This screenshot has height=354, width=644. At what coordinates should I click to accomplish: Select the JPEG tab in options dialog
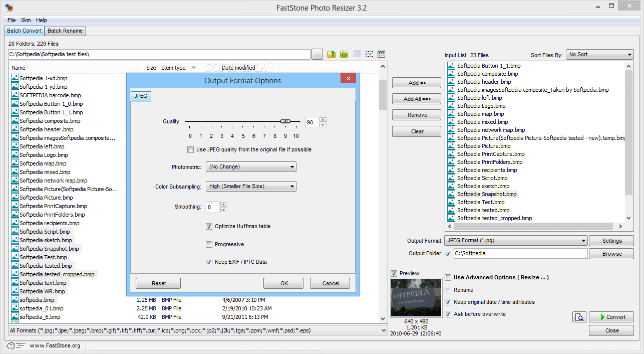point(141,96)
